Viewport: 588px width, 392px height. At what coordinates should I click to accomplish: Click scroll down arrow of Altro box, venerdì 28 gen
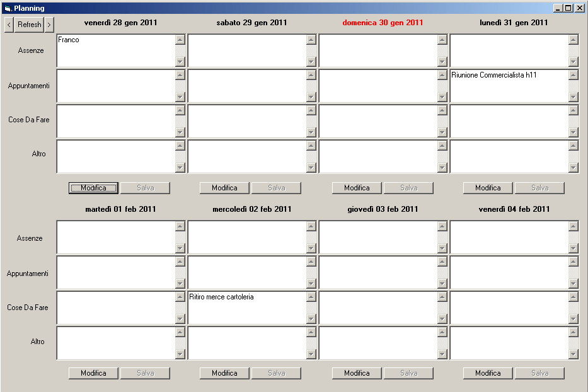click(180, 168)
